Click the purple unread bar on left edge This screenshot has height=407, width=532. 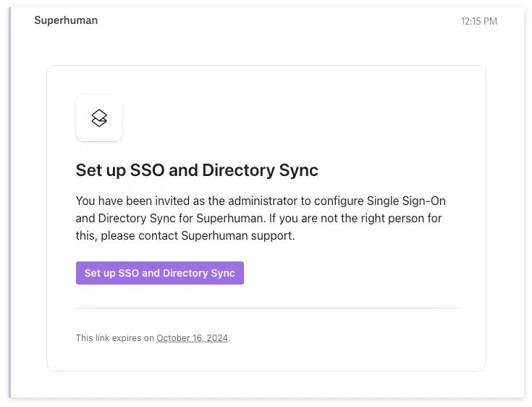[x=9, y=202]
